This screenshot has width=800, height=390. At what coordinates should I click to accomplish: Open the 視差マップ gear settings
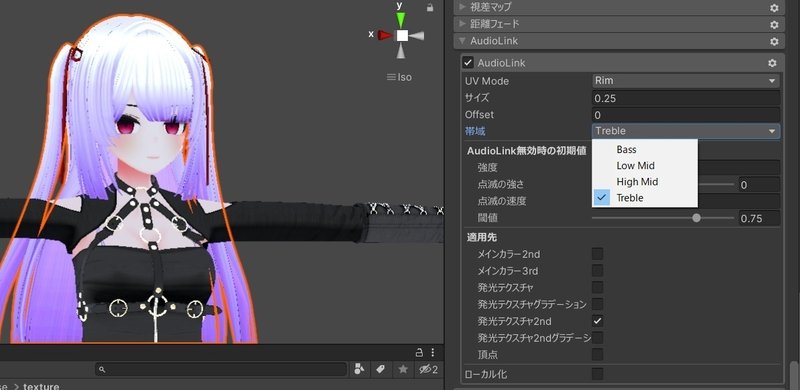pos(774,8)
